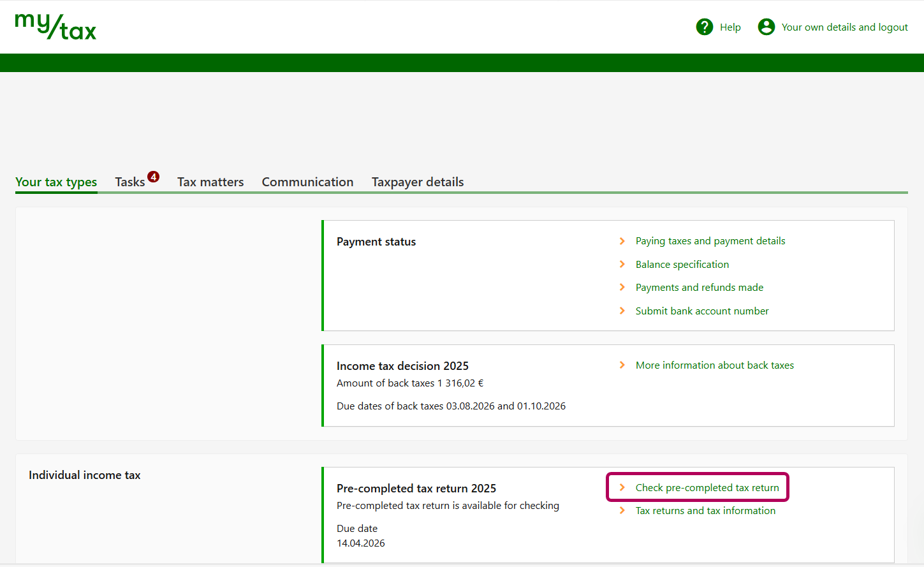Viewport: 924px width, 567px height.
Task: Click the Help question mark icon
Action: 704,27
